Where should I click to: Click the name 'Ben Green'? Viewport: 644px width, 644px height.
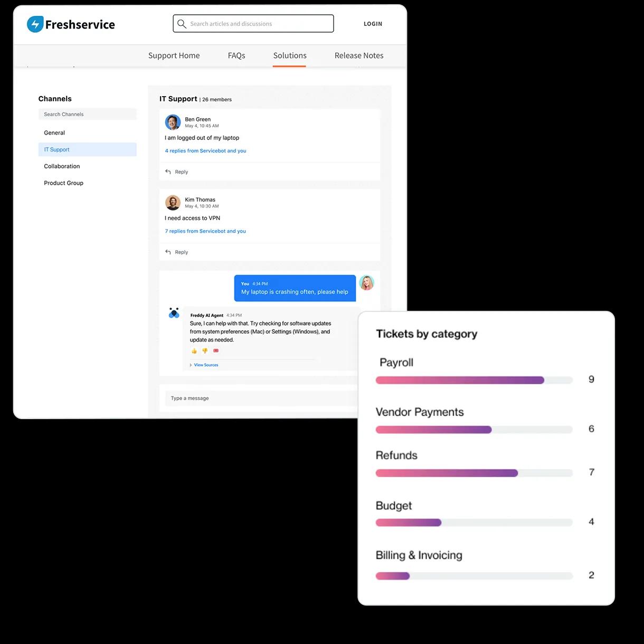pyautogui.click(x=197, y=119)
